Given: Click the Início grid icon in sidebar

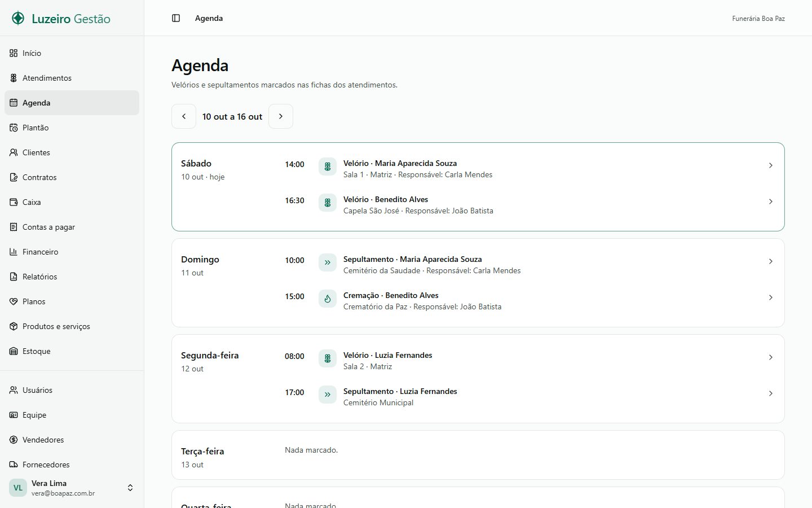Looking at the screenshot, I should pyautogui.click(x=14, y=53).
